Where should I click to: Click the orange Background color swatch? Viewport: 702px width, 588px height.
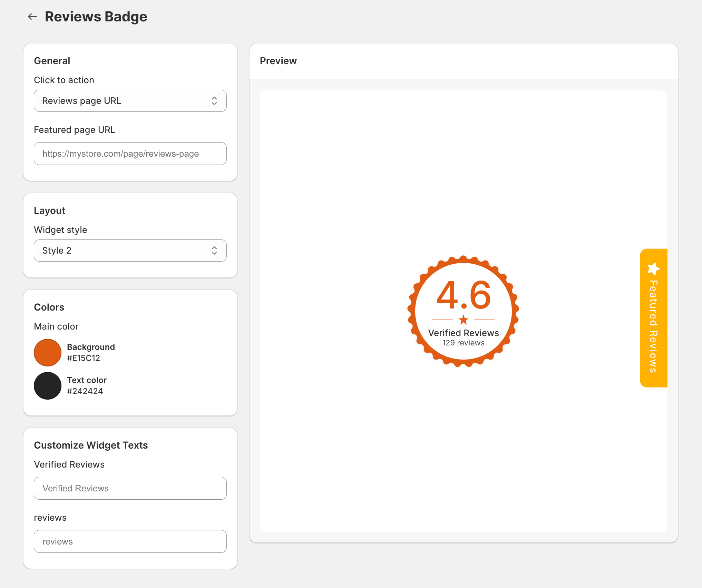tap(48, 352)
